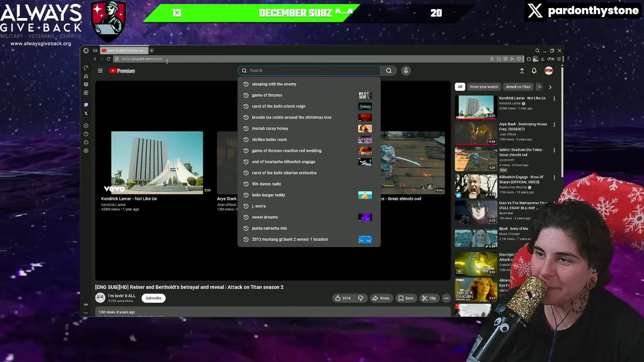
Task: Open browser downloads icon
Action: [542, 59]
